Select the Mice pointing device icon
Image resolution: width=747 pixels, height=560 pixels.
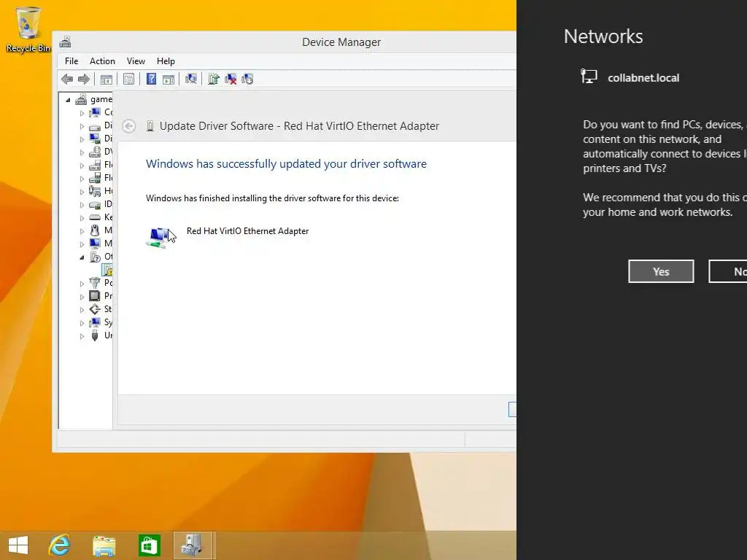pyautogui.click(x=96, y=230)
